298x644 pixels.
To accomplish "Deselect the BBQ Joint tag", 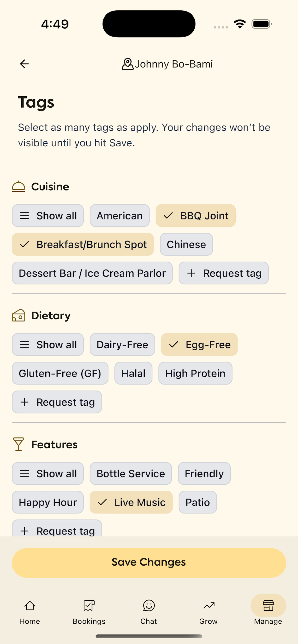I will click(196, 215).
